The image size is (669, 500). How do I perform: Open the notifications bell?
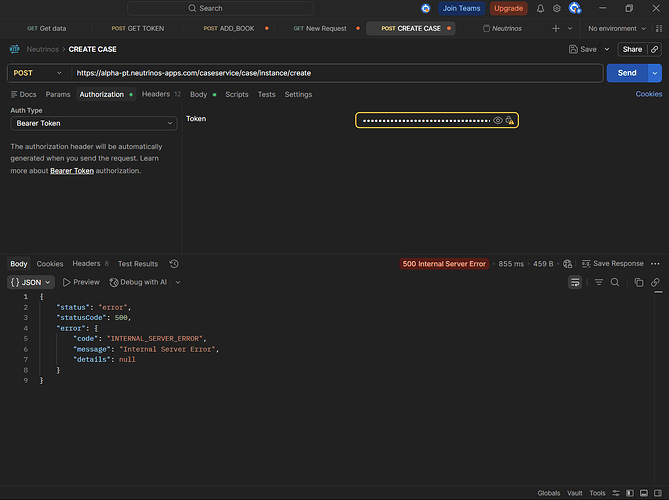tap(540, 9)
